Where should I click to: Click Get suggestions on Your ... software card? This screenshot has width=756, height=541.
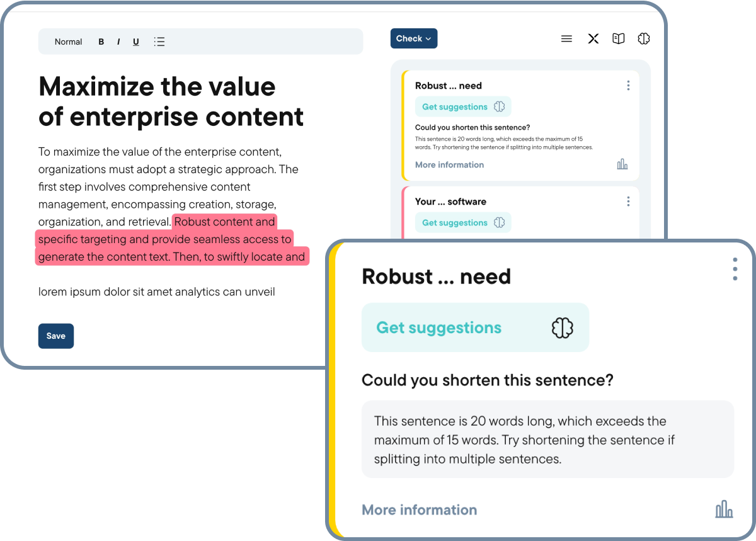(463, 222)
